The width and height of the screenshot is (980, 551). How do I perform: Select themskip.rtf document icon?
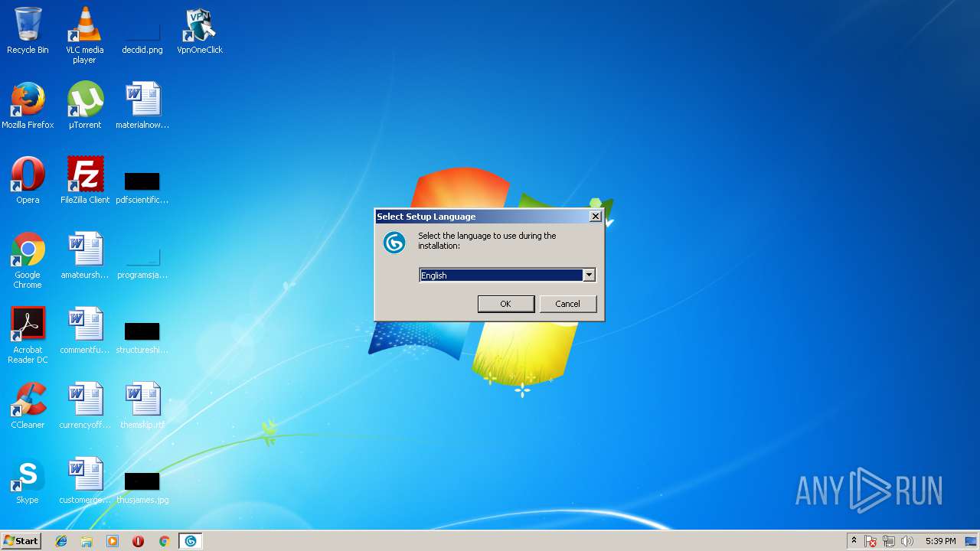click(142, 406)
